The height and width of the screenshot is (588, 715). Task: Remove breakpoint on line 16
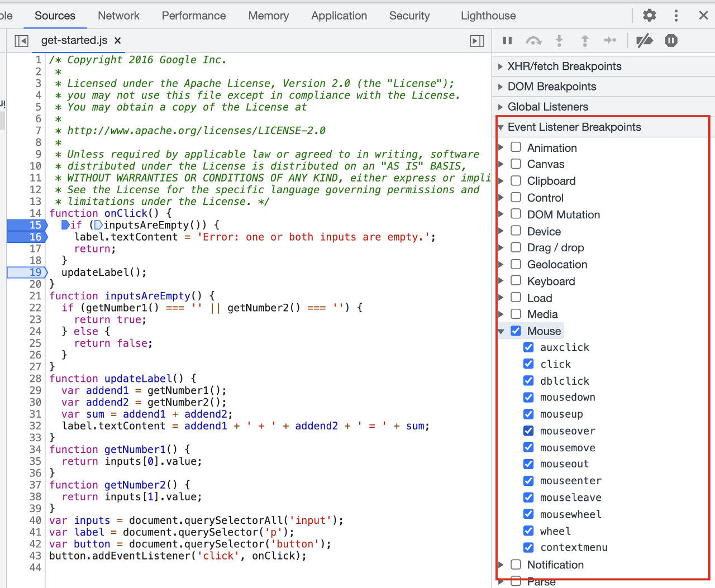[27, 237]
